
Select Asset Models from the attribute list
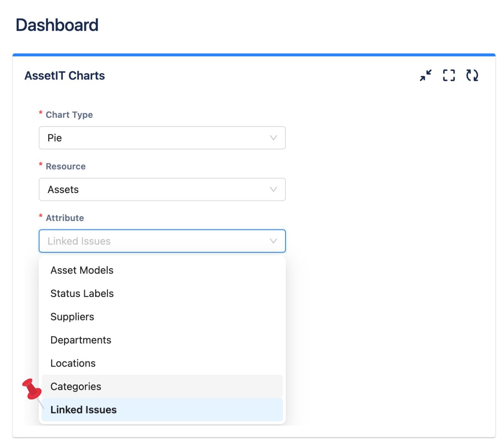(x=82, y=270)
